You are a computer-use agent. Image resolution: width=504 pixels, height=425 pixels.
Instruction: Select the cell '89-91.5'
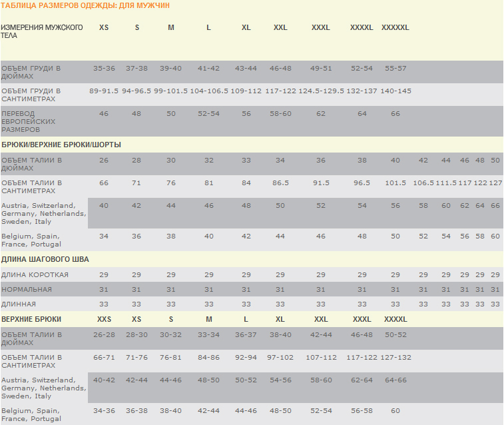tap(104, 91)
